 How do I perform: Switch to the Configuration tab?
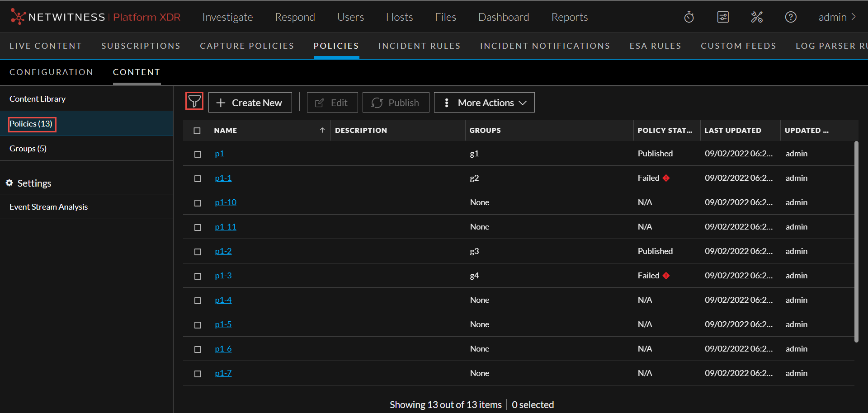coord(51,72)
